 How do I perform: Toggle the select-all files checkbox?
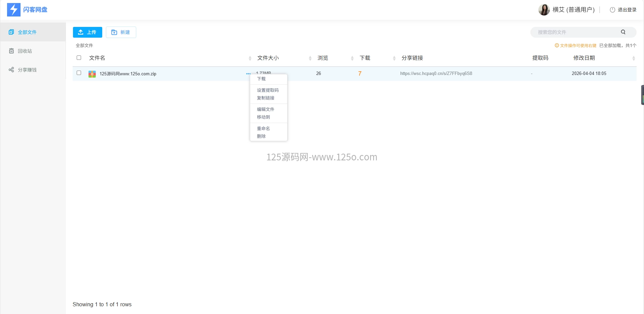tap(79, 58)
